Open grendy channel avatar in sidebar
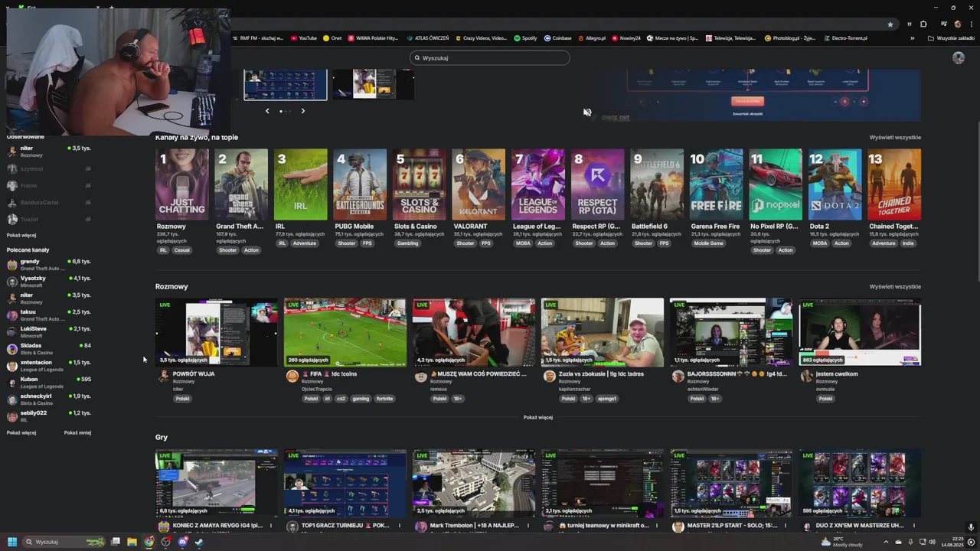980x551 pixels. (12, 265)
